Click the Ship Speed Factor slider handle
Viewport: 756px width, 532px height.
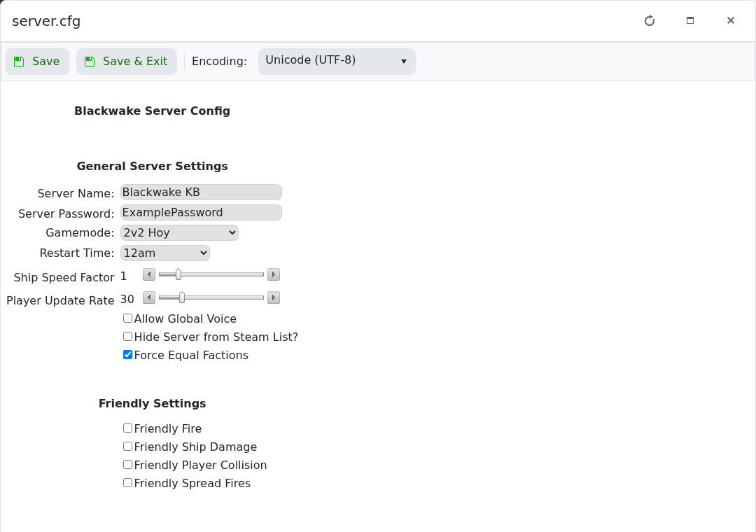[178, 274]
